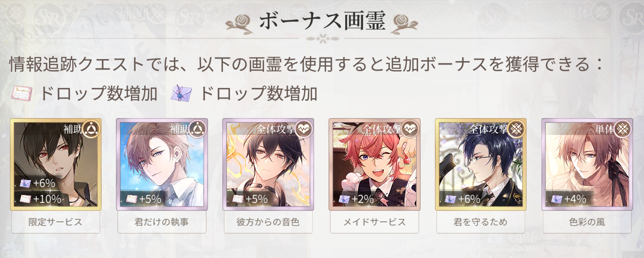
Task: Click attack emblem icon on 君を守るため card
Action: [516, 129]
